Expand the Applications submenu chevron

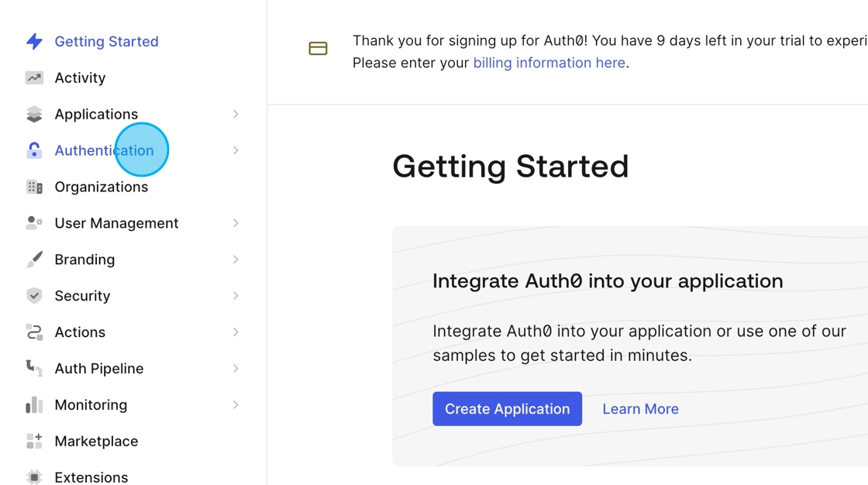236,114
